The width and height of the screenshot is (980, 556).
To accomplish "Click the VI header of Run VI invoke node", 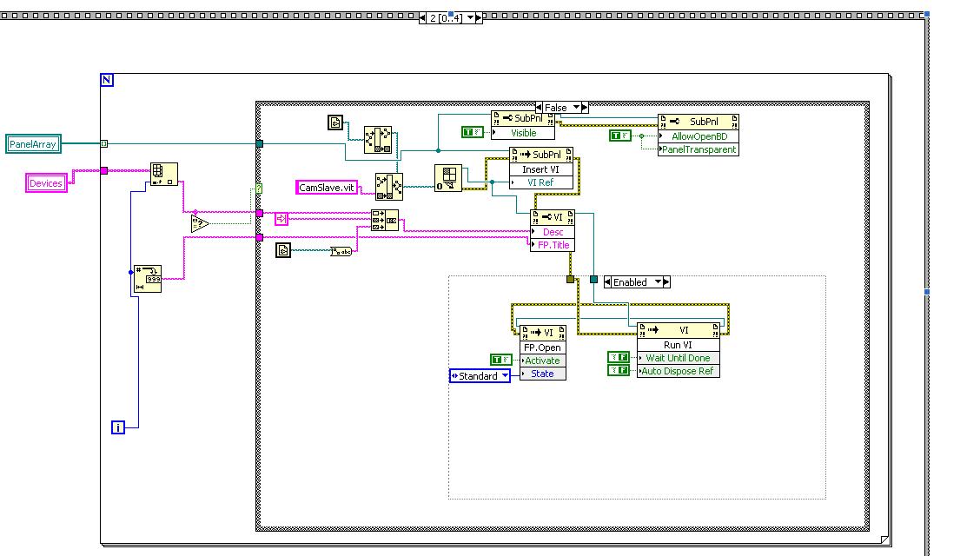I will pos(679,330).
